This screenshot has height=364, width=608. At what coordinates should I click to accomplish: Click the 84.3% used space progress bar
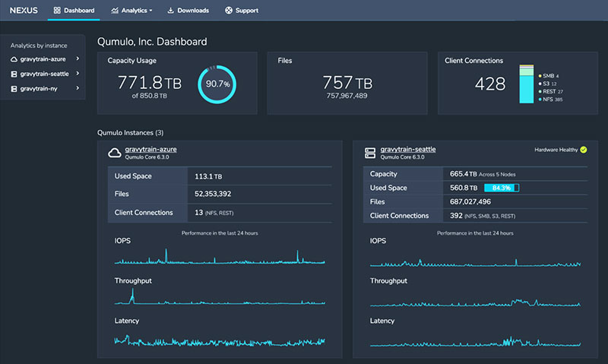click(x=501, y=188)
